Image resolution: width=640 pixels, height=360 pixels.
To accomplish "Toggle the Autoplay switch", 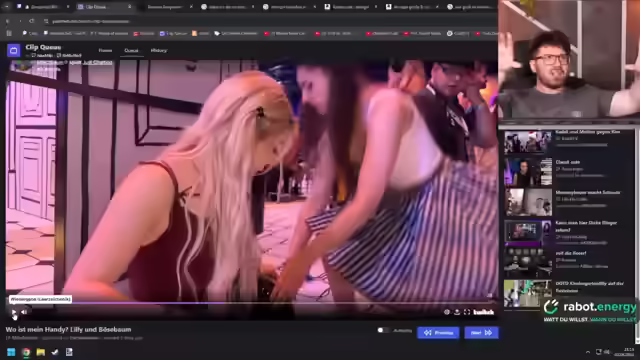I will (x=383, y=330).
